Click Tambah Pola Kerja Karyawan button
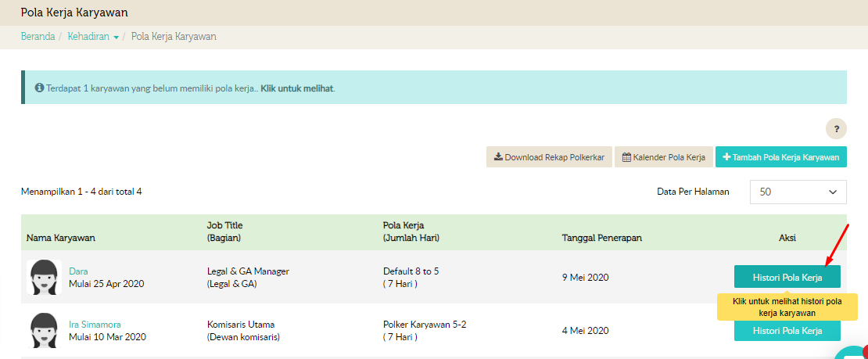This screenshot has width=868, height=359. [780, 157]
